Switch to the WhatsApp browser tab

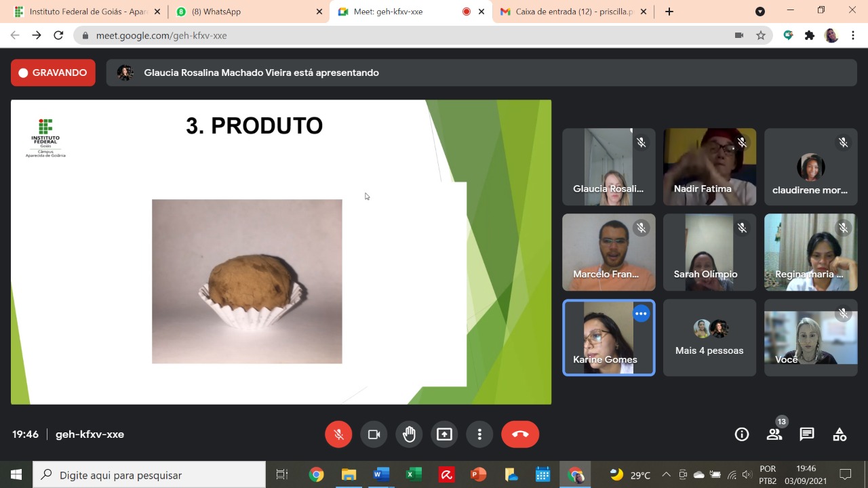click(248, 12)
